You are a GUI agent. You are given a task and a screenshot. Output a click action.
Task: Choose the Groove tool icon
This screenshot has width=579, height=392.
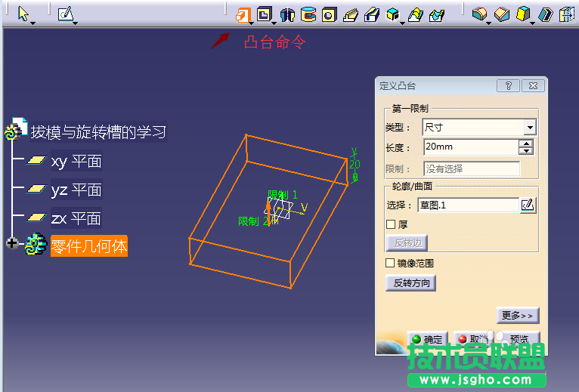pos(308,14)
